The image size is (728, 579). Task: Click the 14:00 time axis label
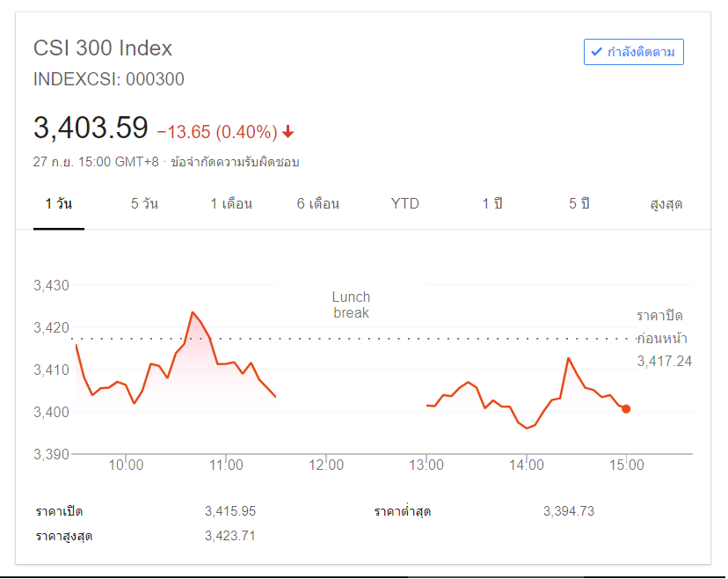click(x=526, y=465)
